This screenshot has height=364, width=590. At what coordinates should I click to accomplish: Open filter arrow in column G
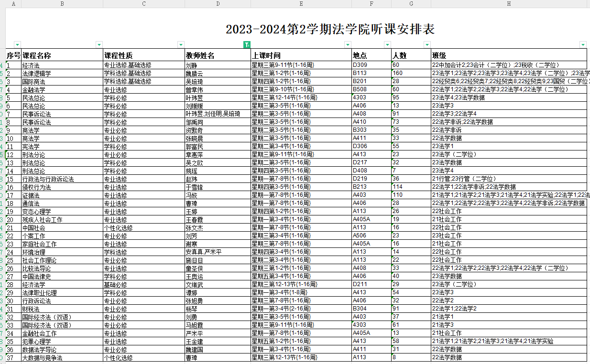(x=427, y=45)
